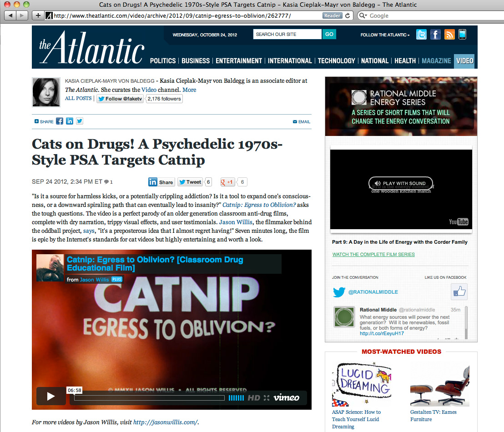Adjust the Vimeo volume bars

pyautogui.click(x=236, y=398)
